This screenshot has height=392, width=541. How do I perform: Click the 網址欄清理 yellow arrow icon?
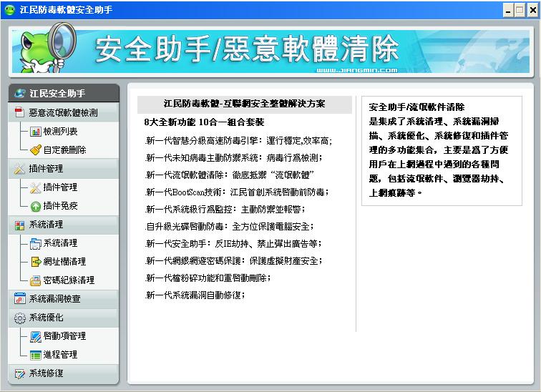36,262
